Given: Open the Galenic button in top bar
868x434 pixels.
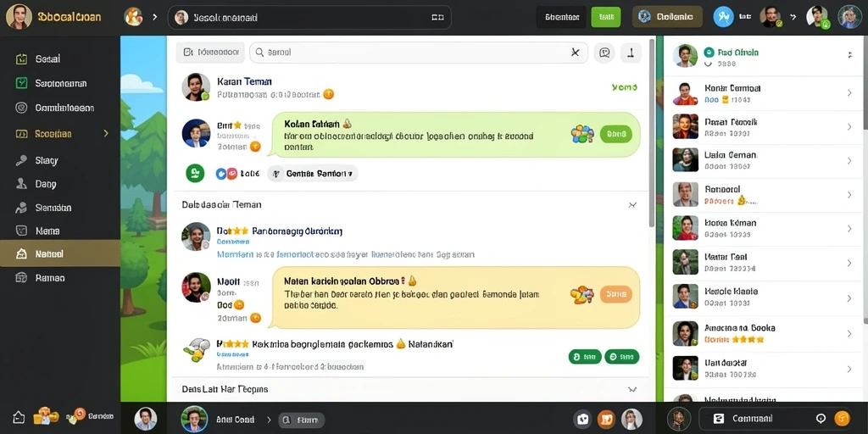Looking at the screenshot, I should click(x=667, y=17).
